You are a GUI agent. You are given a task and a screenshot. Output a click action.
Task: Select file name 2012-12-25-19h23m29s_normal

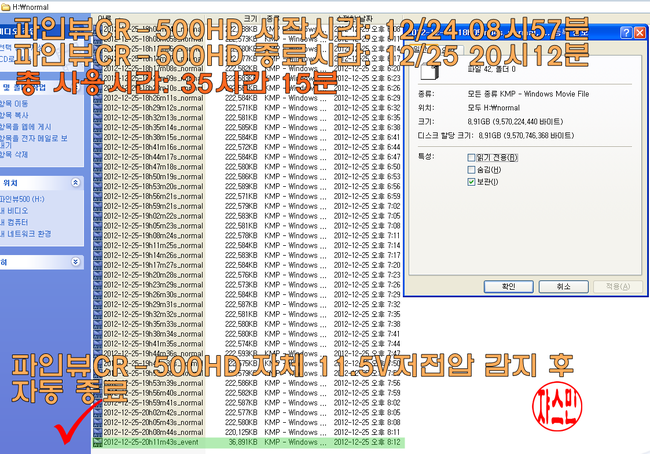[153, 285]
